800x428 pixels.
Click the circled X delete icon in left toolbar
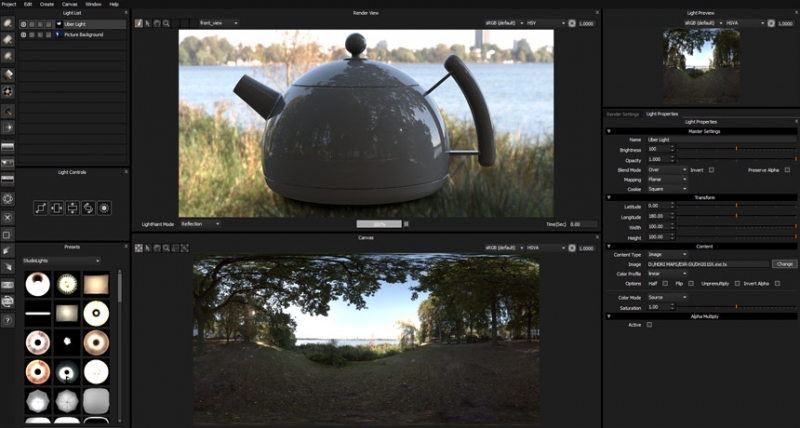[x=8, y=218]
